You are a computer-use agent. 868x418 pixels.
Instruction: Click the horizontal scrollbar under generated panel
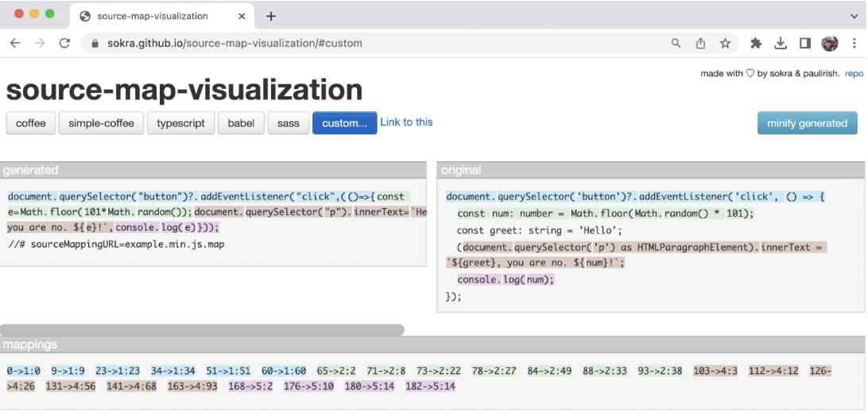point(202,330)
